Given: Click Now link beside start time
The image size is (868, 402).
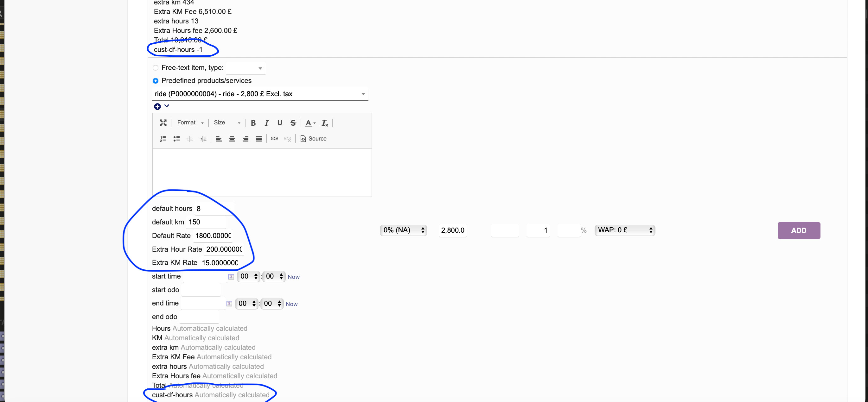Looking at the screenshot, I should pos(293,277).
